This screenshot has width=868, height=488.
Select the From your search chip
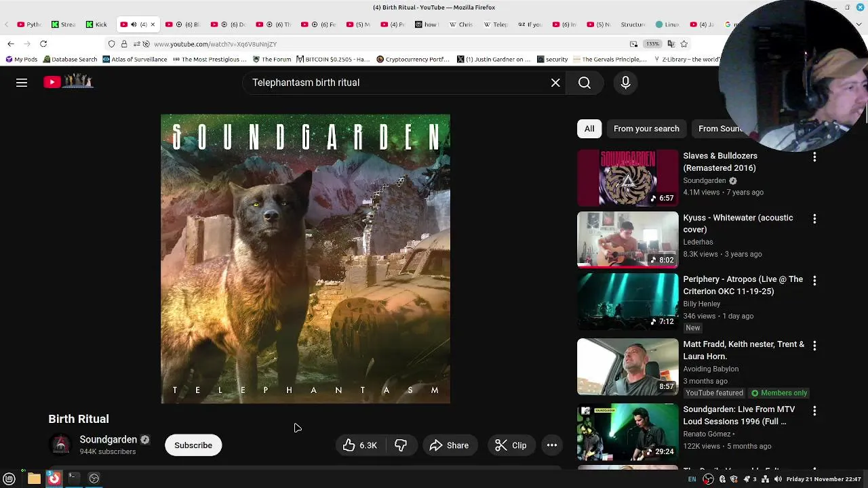pos(646,129)
